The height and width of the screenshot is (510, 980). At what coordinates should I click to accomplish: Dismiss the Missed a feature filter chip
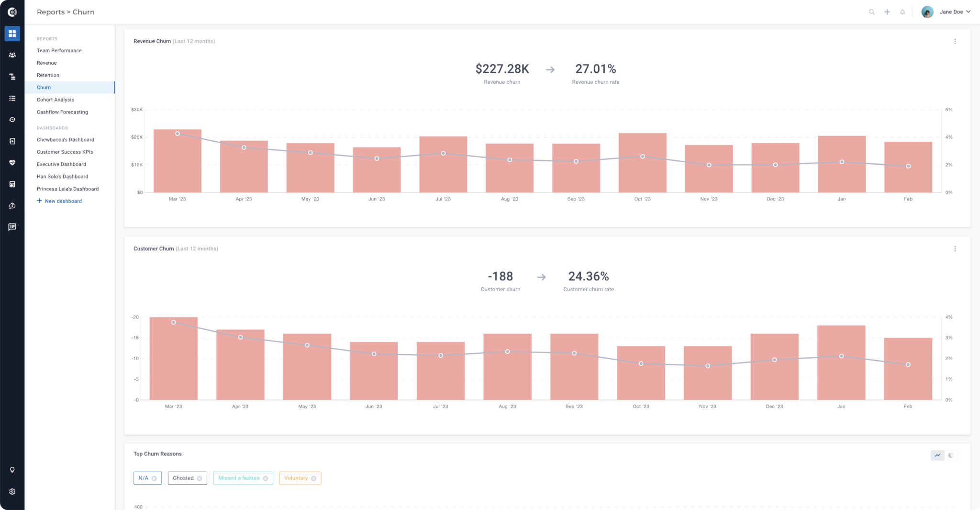pos(266,478)
